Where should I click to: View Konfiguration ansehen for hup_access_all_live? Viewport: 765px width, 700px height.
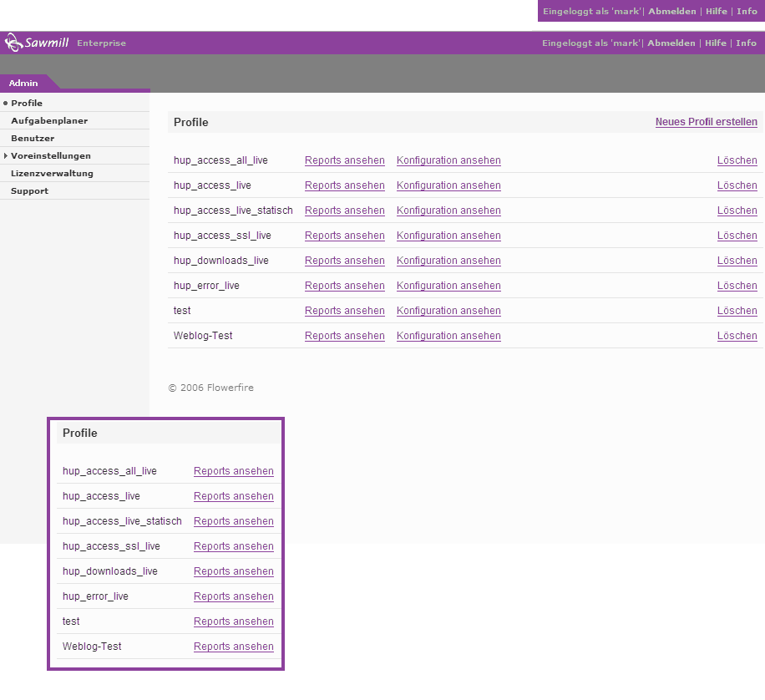pyautogui.click(x=448, y=160)
